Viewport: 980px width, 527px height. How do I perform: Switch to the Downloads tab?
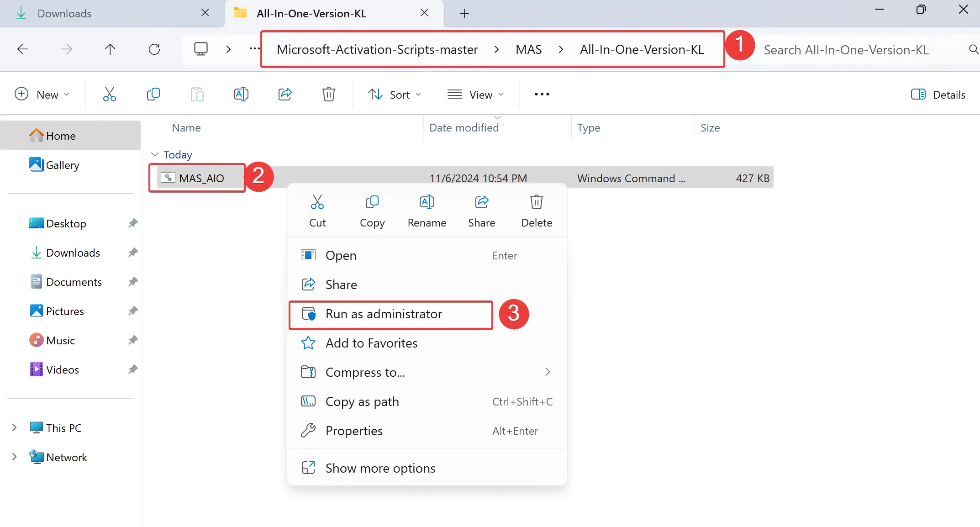tap(64, 13)
